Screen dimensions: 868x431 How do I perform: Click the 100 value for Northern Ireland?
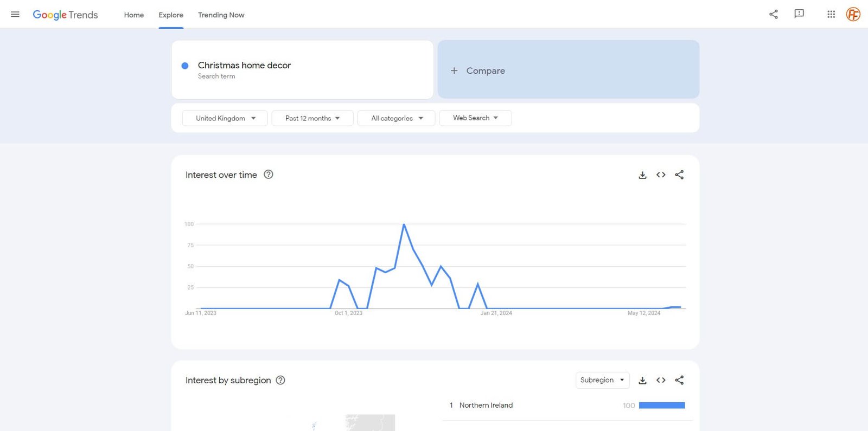coord(629,406)
